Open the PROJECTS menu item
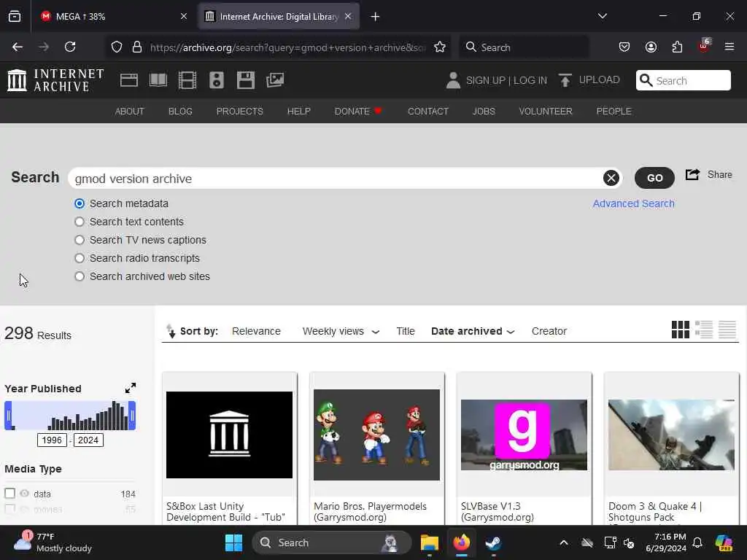This screenshot has width=747, height=560. (239, 111)
